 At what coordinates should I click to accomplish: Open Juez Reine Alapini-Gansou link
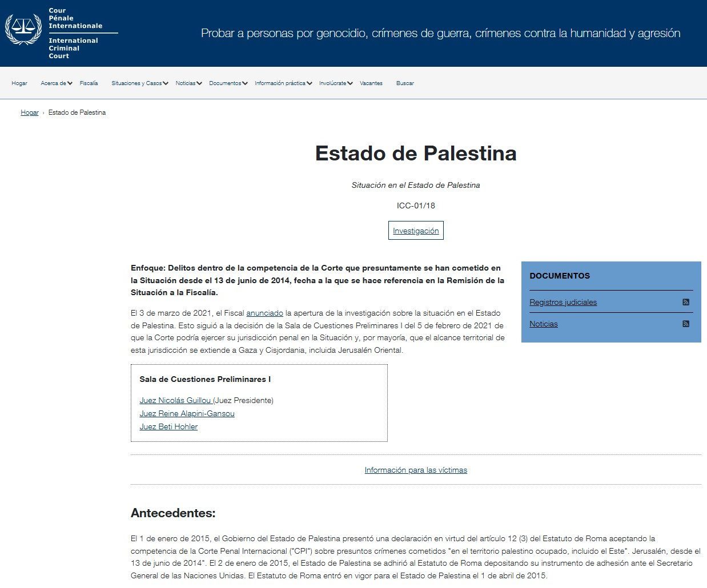[x=187, y=413]
